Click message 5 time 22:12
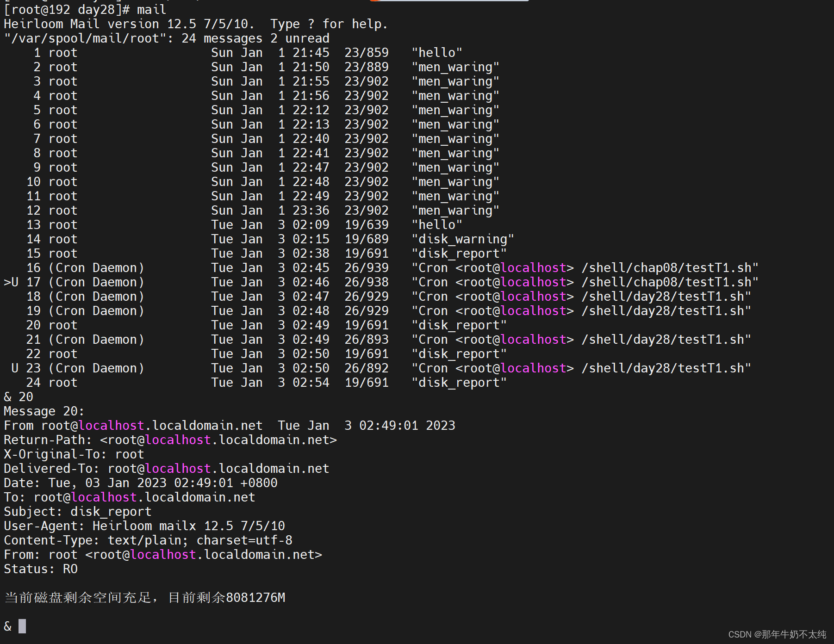Image resolution: width=834 pixels, height=644 pixels. point(311,110)
